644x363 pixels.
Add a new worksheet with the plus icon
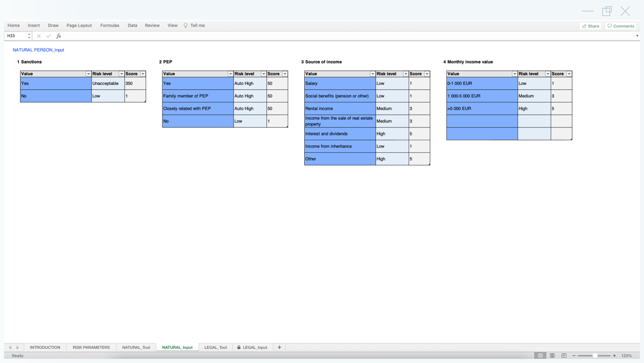coord(279,347)
